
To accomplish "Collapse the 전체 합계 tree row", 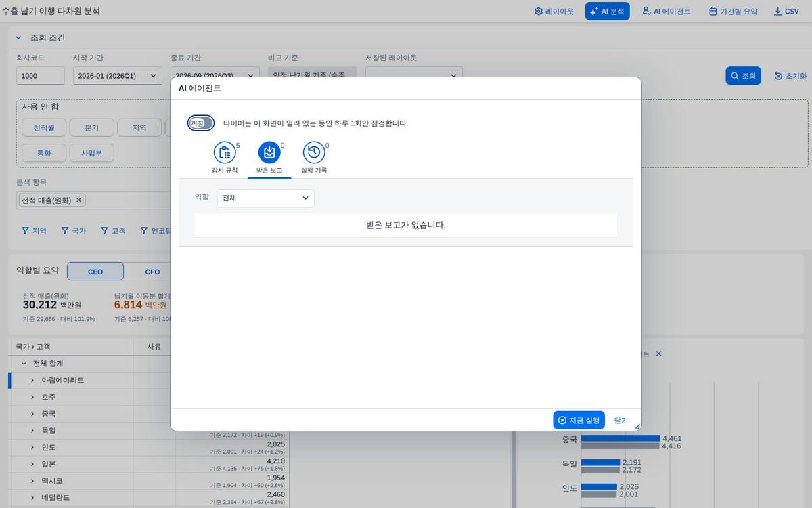I will (x=24, y=364).
